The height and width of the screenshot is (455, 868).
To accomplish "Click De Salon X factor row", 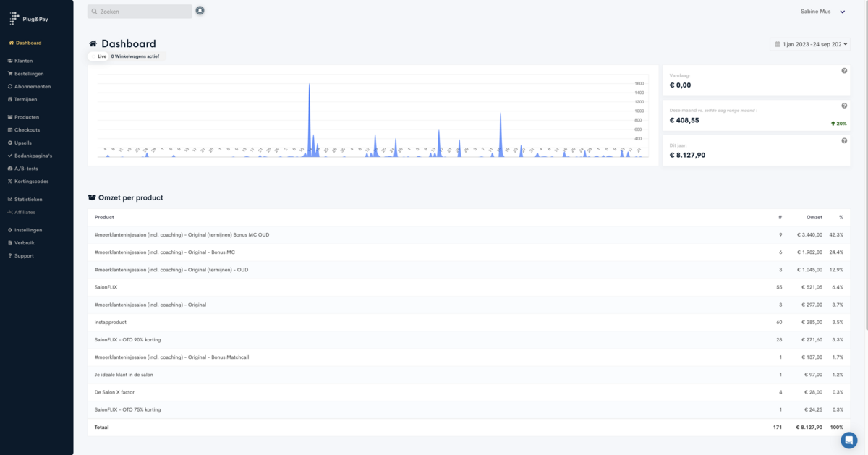I will coord(469,392).
